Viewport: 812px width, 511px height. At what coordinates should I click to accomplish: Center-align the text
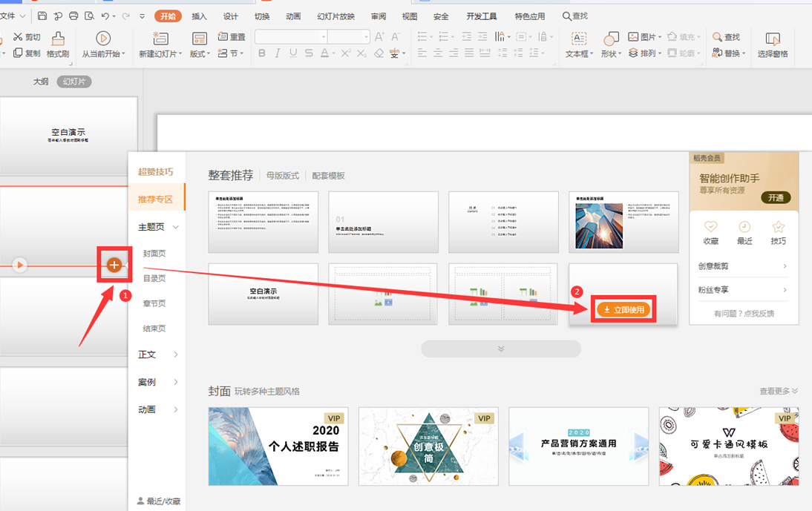(x=438, y=53)
